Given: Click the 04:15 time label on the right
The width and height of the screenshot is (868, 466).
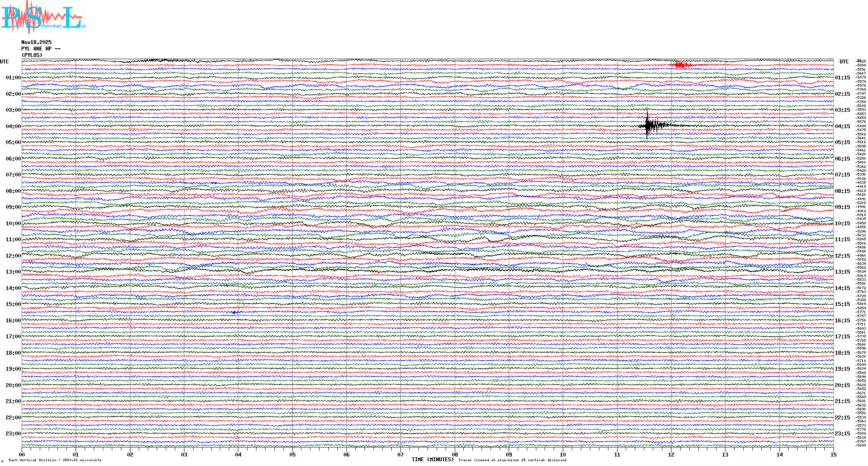Looking at the screenshot, I should pos(842,126).
